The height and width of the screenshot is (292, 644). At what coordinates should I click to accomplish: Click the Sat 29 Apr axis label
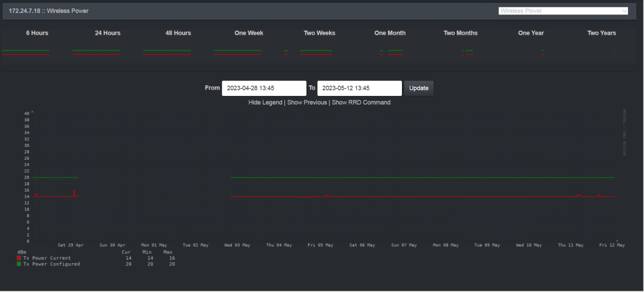click(71, 245)
